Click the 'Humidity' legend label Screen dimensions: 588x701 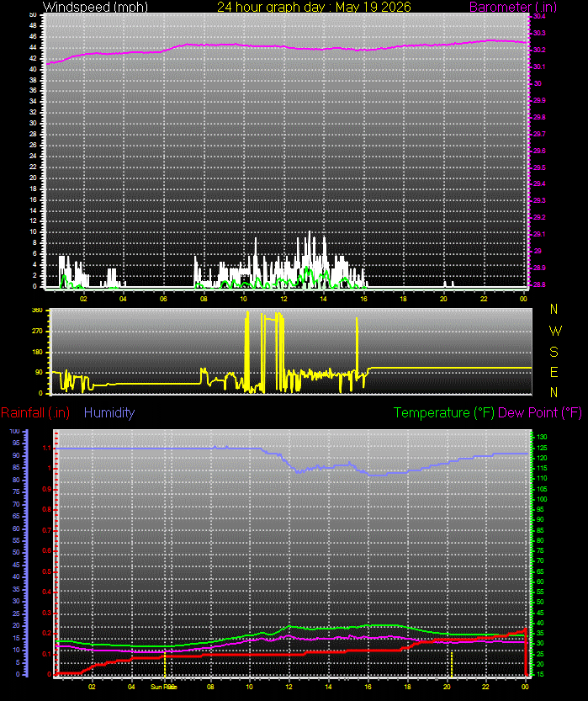point(109,412)
